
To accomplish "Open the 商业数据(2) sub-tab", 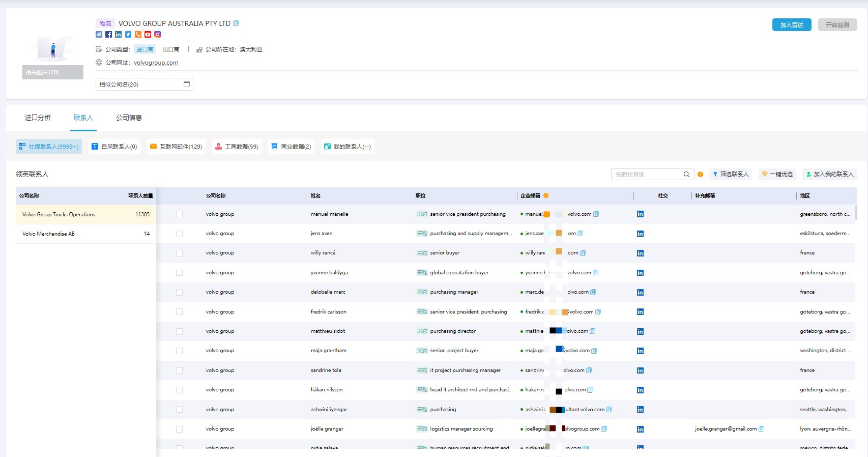I will (x=291, y=147).
